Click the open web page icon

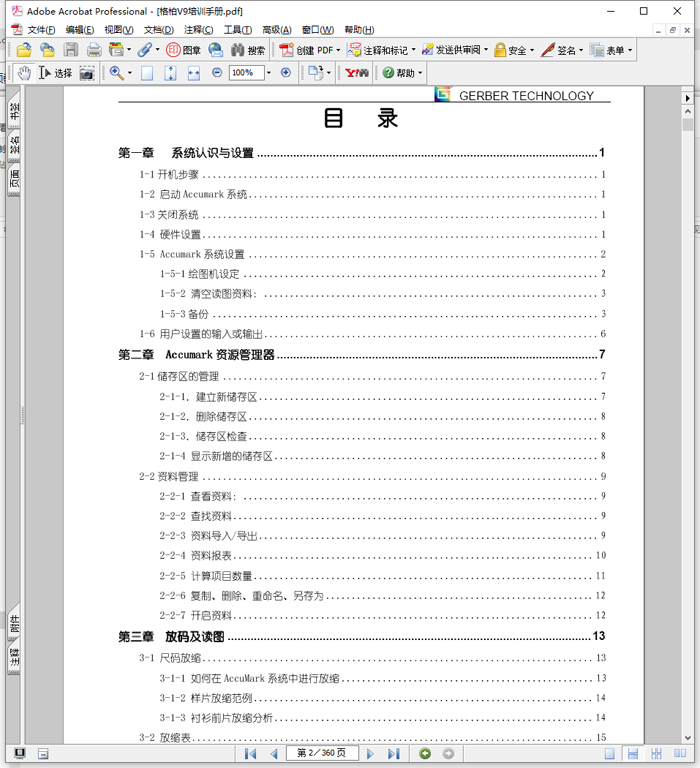click(47, 50)
